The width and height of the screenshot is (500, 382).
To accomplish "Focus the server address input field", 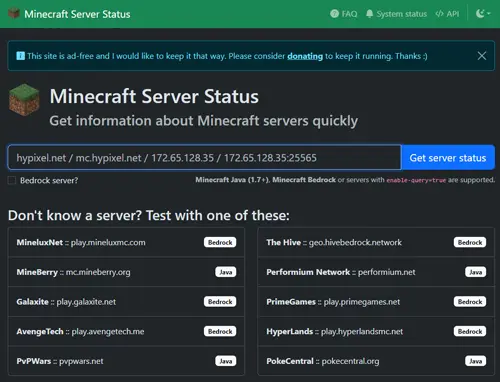I will [x=204, y=157].
